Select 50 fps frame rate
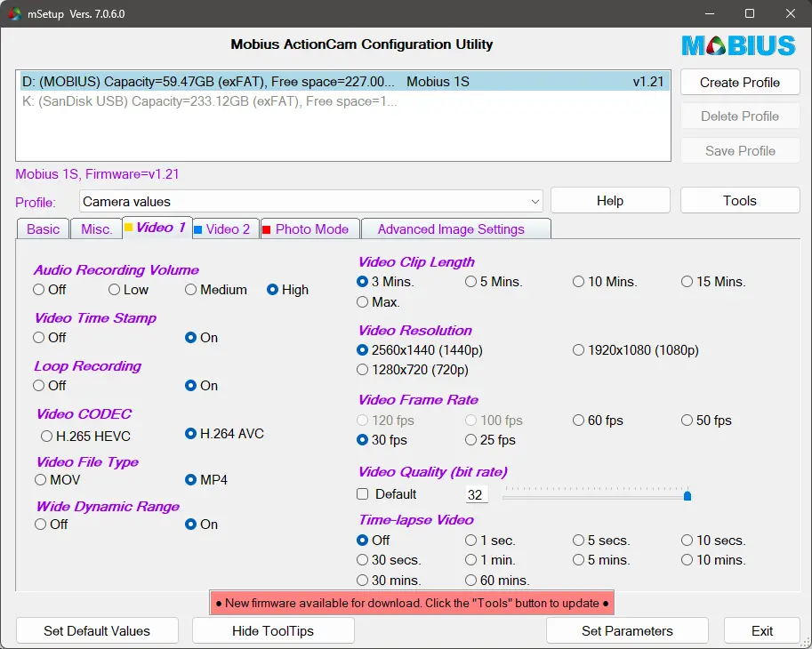 (x=706, y=421)
